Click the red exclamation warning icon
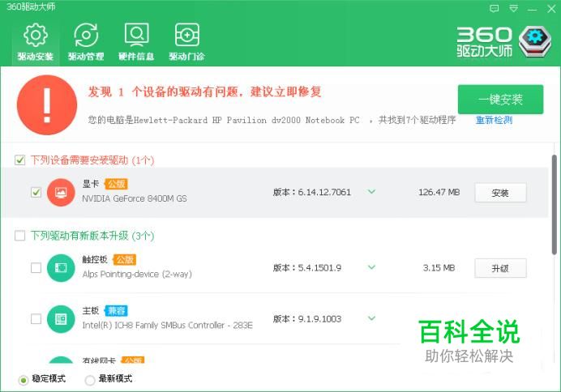Screen dimensions: 561x392 (47, 105)
